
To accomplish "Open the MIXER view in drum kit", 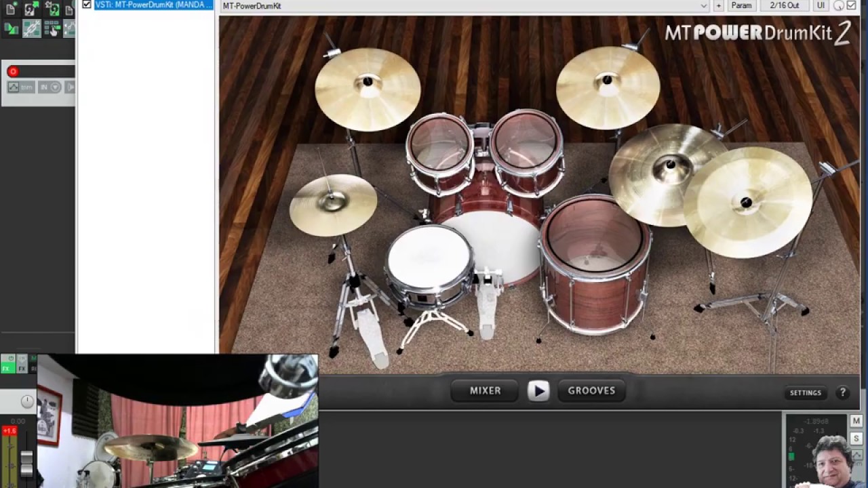I will [486, 391].
